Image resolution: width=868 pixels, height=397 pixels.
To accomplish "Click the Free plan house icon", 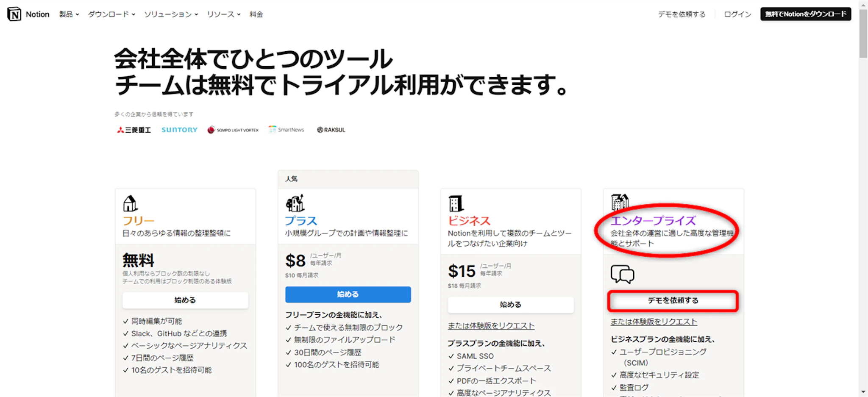I will (x=130, y=203).
